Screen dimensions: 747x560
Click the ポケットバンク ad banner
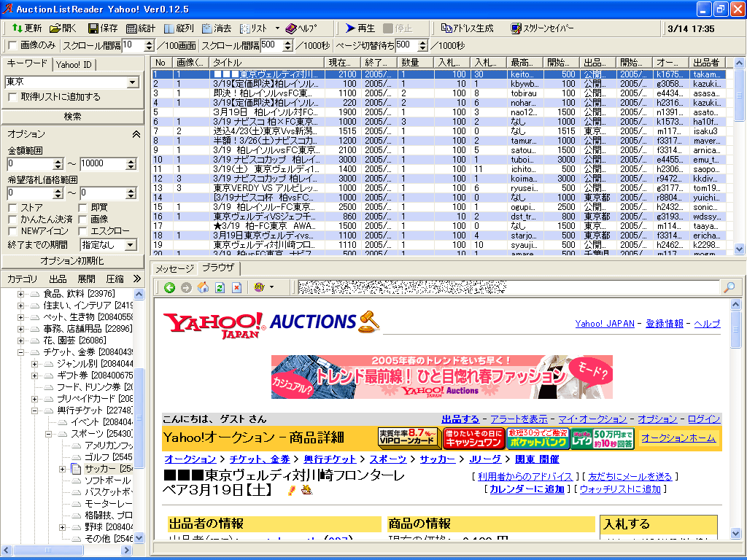538,438
